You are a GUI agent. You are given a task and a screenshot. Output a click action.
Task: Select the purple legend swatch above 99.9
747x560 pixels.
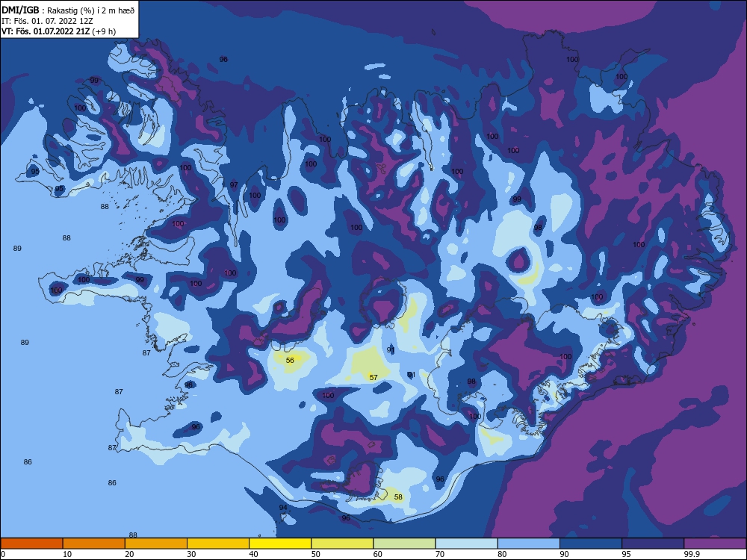715,544
